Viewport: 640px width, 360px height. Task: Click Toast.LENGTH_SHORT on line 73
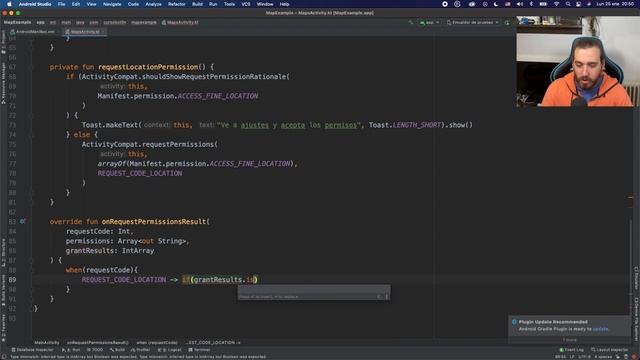(405, 125)
